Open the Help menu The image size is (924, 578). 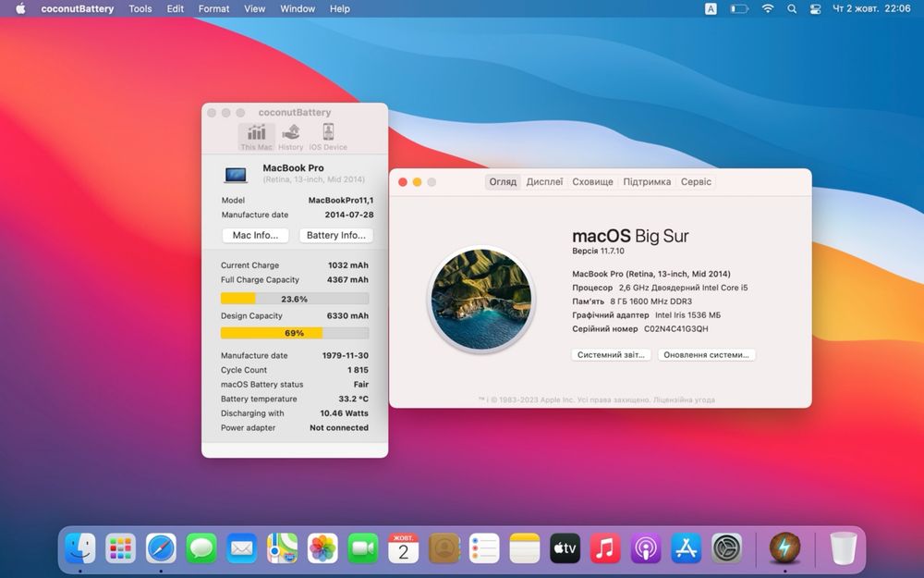pyautogui.click(x=339, y=9)
